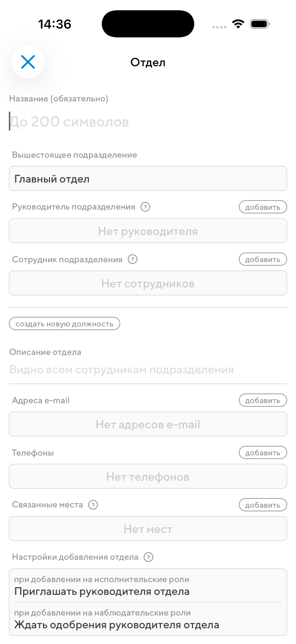This screenshot has height=644, width=296.
Task: Add a linked place via добавить
Action: click(263, 505)
